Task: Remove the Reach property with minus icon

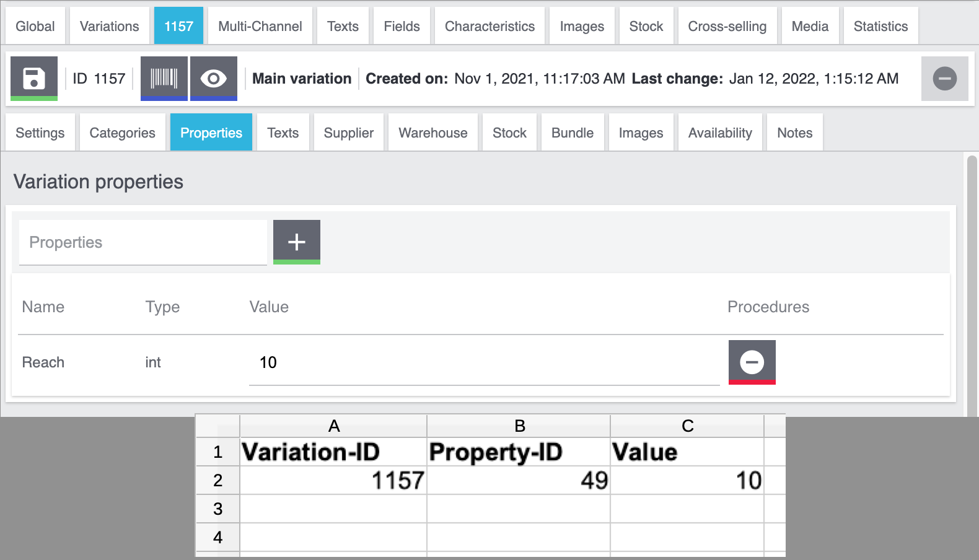Action: [752, 362]
